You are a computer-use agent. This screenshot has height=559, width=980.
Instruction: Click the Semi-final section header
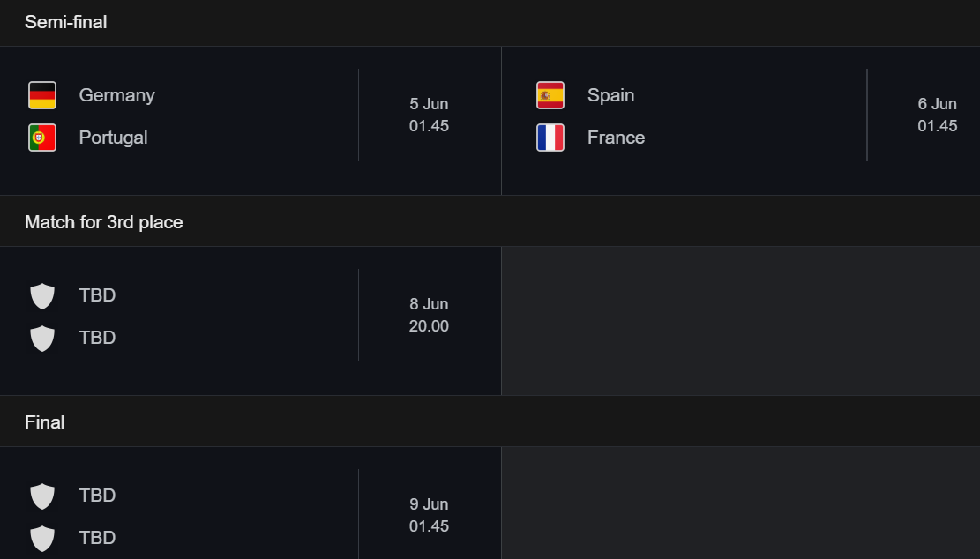65,23
